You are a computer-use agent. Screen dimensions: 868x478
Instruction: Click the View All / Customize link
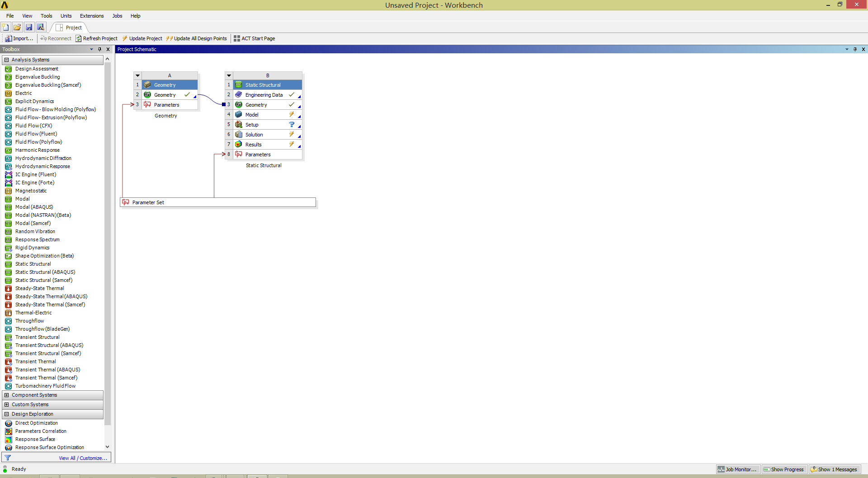click(83, 458)
